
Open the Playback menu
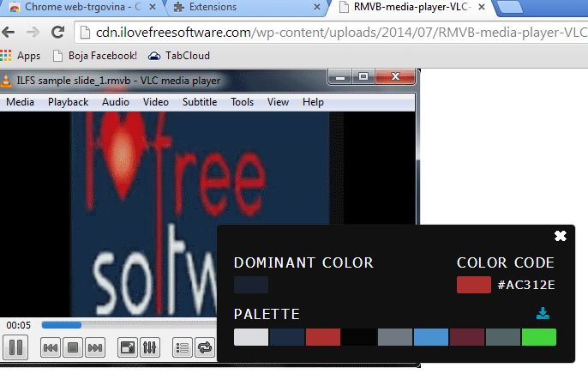click(68, 102)
